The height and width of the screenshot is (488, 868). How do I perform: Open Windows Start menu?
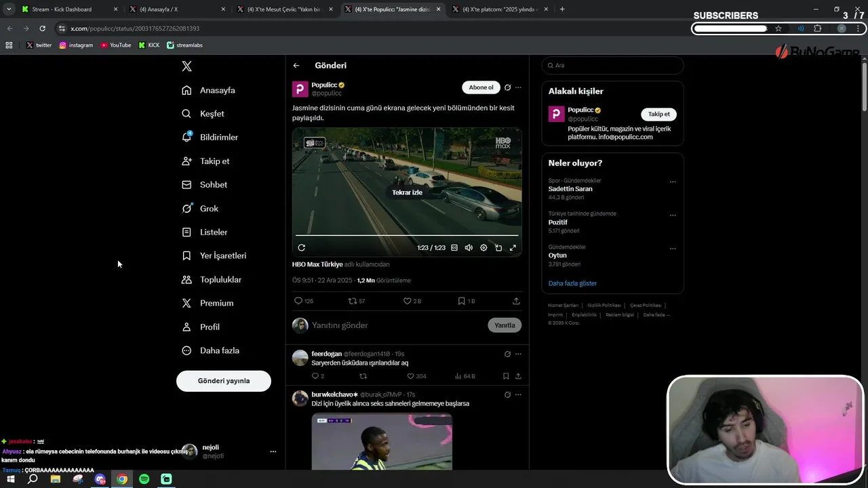(x=11, y=479)
